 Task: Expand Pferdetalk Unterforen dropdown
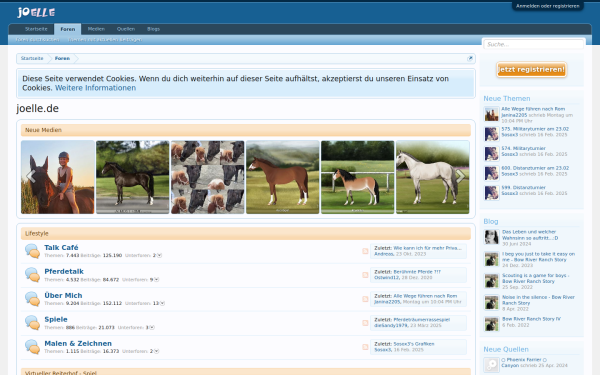[x=157, y=279]
